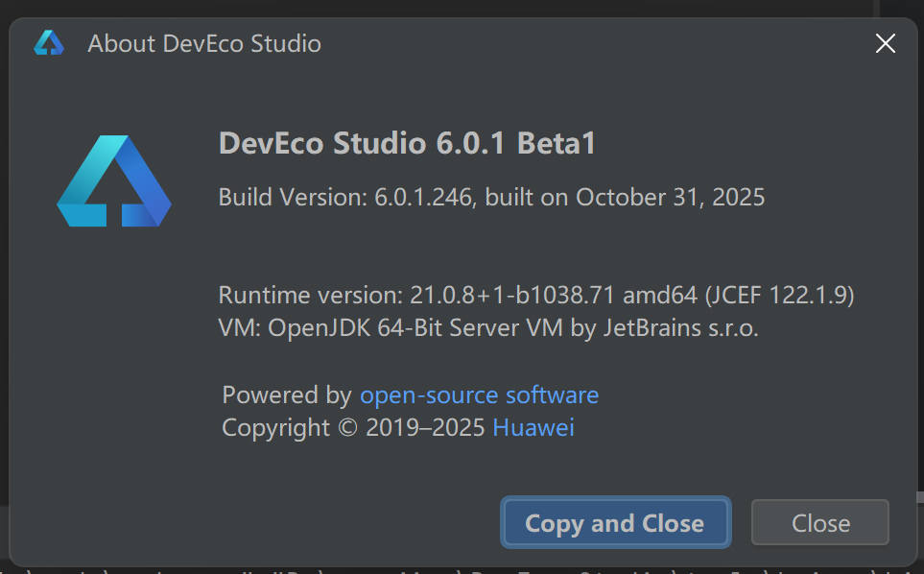Open the Huawei copyright link

(533, 427)
